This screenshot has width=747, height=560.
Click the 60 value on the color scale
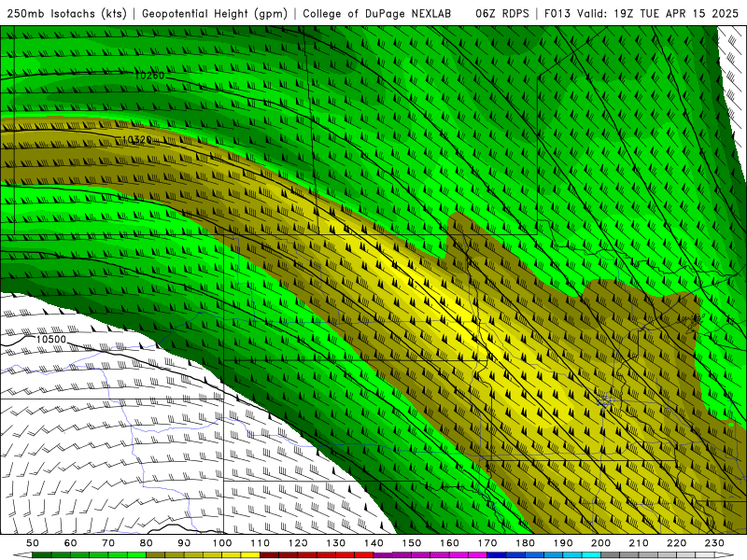(70, 543)
